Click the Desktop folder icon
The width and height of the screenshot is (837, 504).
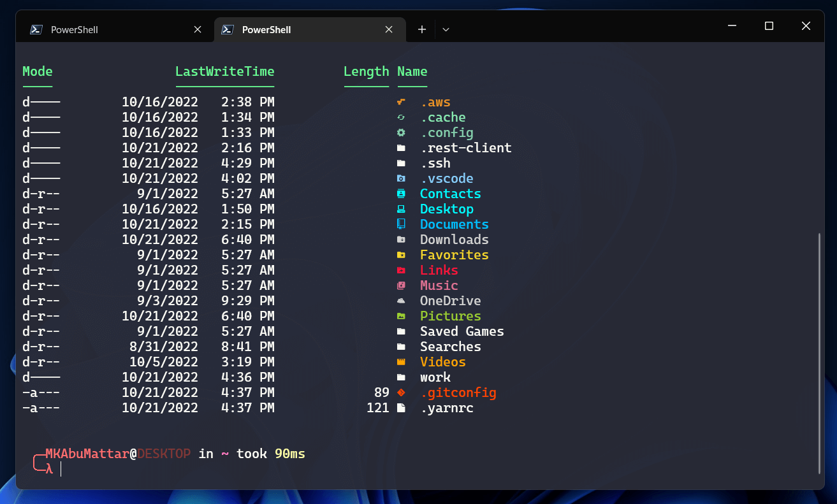pyautogui.click(x=401, y=209)
